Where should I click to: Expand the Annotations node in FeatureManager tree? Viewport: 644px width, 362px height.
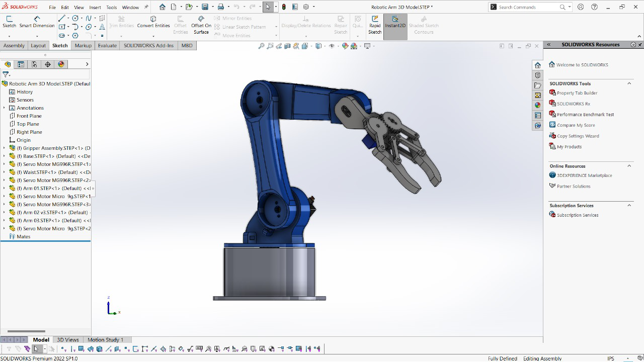pos(4,108)
